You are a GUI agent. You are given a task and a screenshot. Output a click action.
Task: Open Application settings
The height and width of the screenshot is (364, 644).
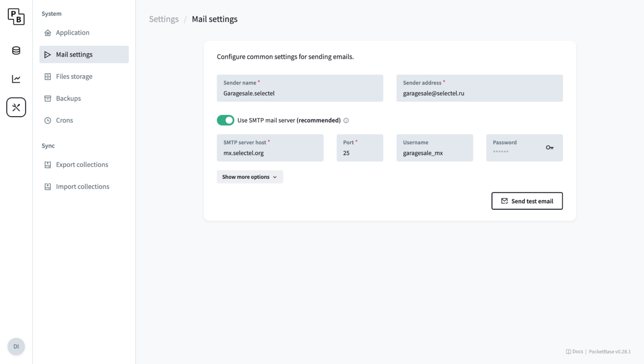click(x=84, y=33)
